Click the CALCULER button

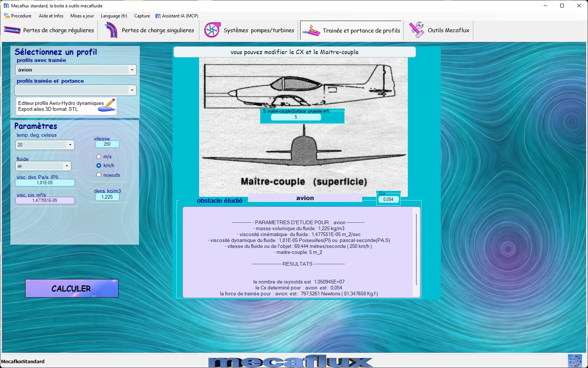72,288
